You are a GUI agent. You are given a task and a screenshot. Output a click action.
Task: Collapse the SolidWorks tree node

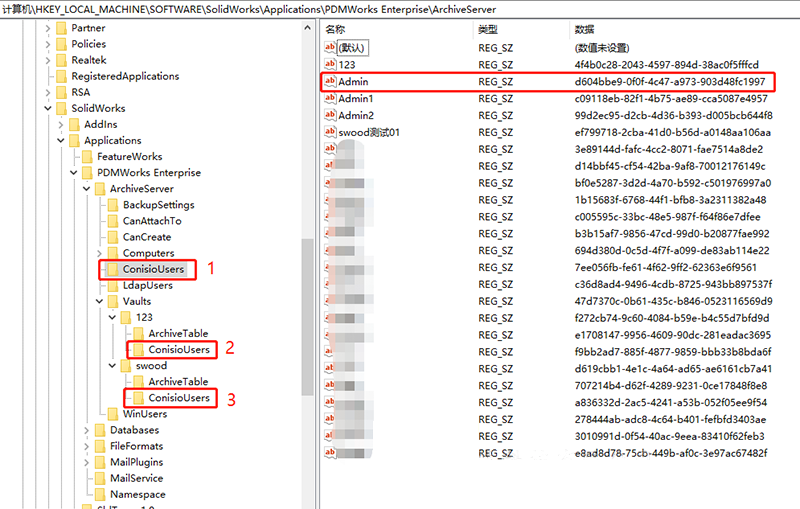point(48,109)
